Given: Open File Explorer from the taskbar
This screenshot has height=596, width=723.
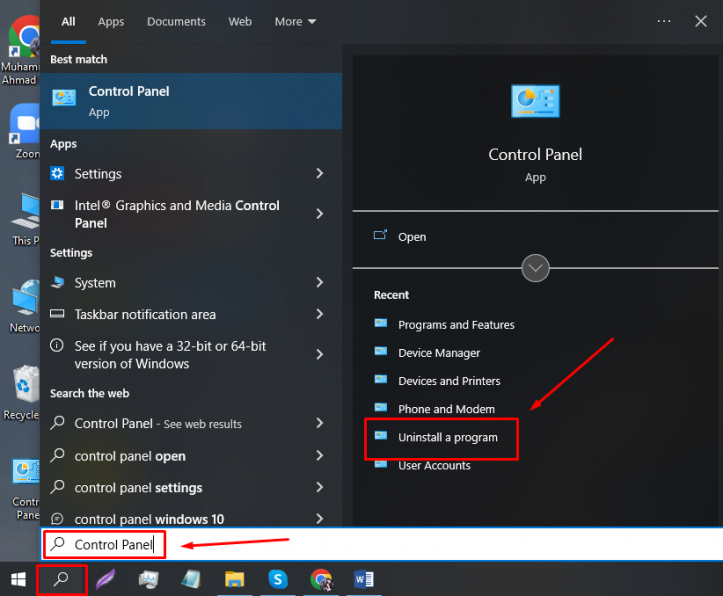Looking at the screenshot, I should point(235,579).
